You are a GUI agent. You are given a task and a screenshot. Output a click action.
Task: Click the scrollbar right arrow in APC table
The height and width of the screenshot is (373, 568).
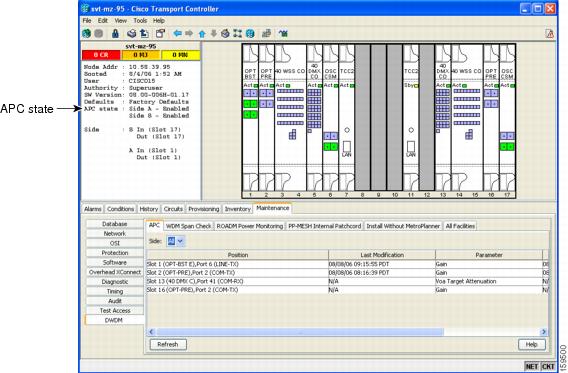coord(543,332)
